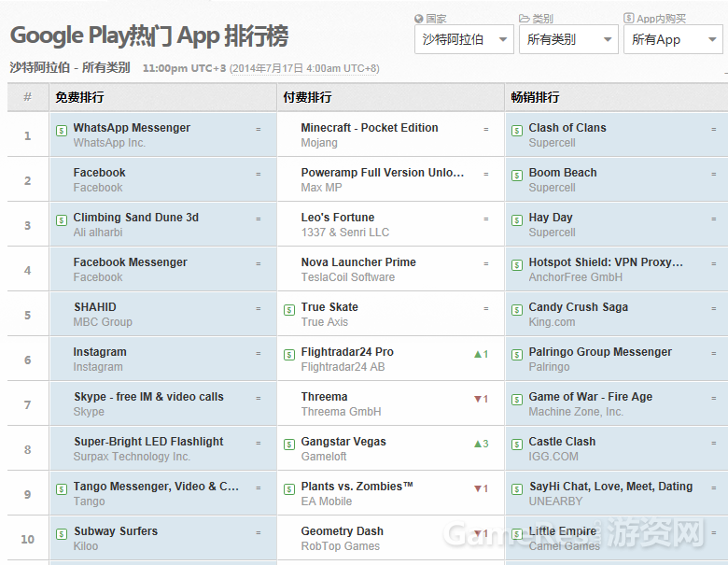The image size is (728, 565).
Task: Click the King.com publisher name
Action: 552,322
